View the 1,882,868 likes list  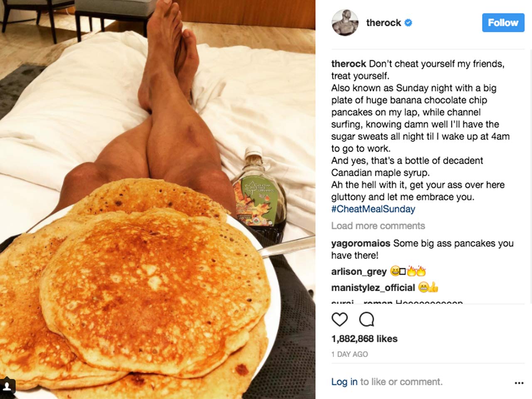[365, 339]
